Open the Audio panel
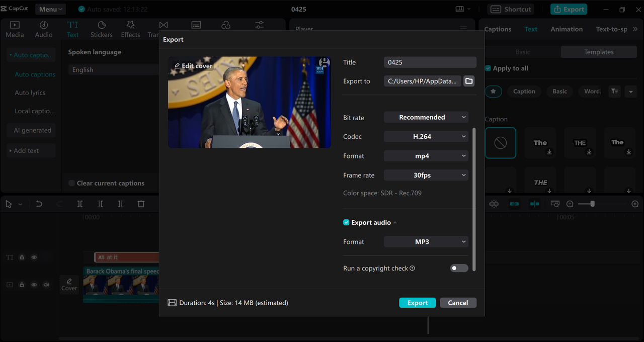Screen dimensions: 644x342 44,29
